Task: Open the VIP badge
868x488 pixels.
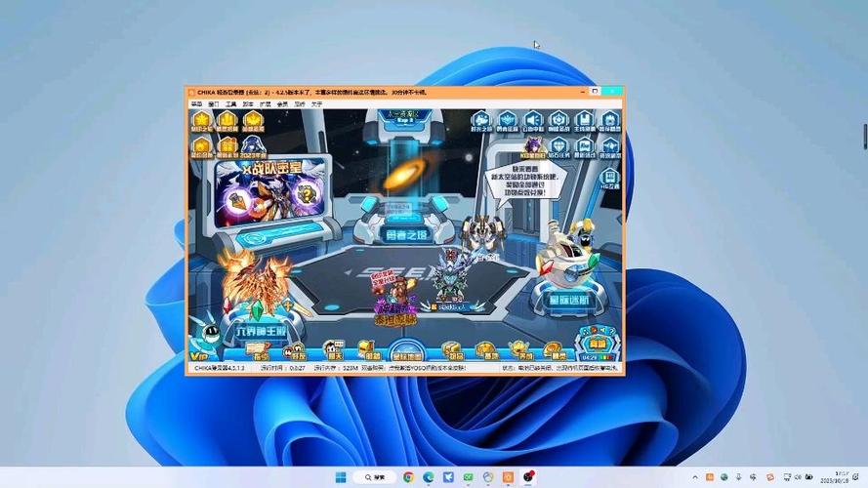Action: click(199, 356)
